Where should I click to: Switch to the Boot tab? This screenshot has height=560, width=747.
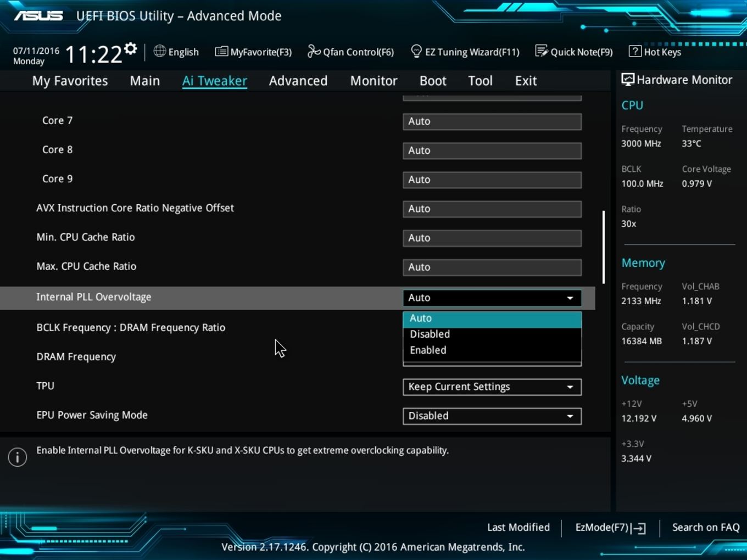(433, 81)
